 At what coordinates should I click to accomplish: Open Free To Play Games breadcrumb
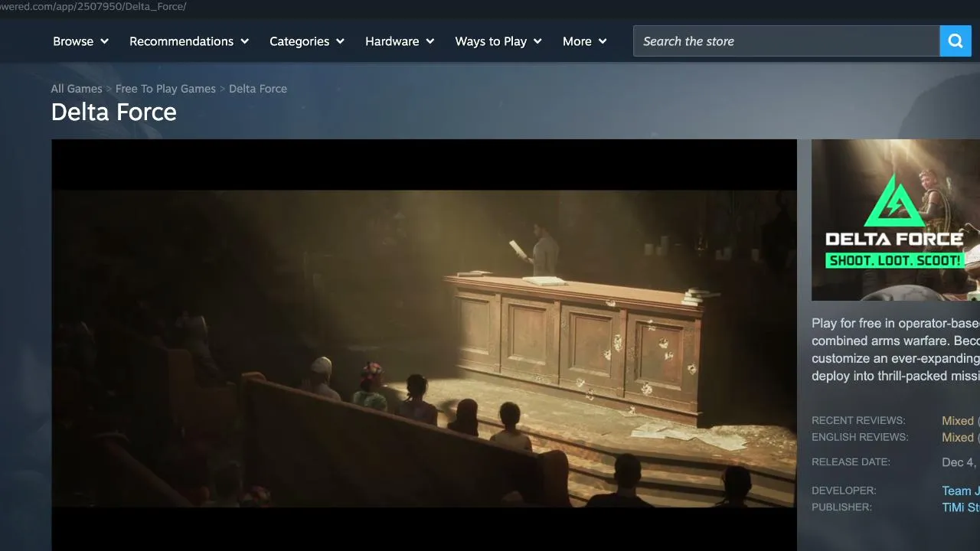pos(165,89)
